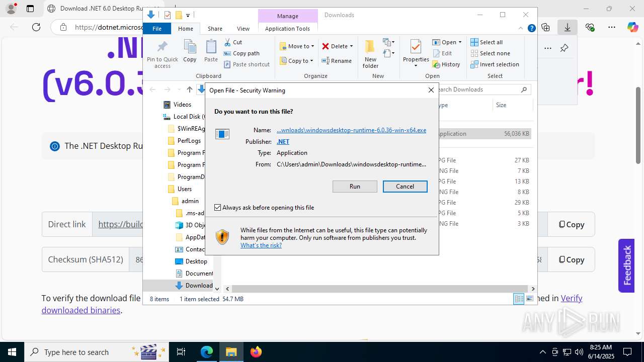Close the Security Warning dialog with X
644x362 pixels.
[x=431, y=90]
